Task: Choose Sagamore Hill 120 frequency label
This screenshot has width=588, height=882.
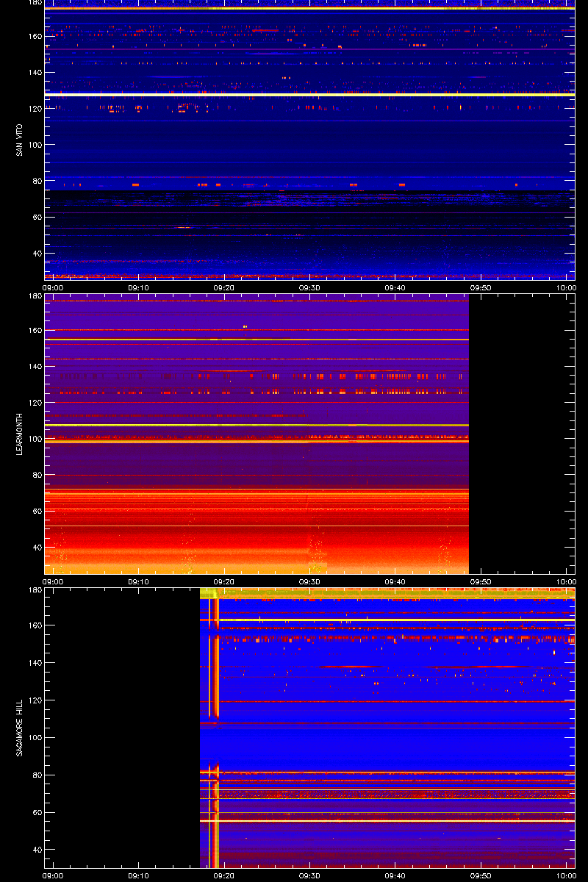Action: pyautogui.click(x=34, y=700)
